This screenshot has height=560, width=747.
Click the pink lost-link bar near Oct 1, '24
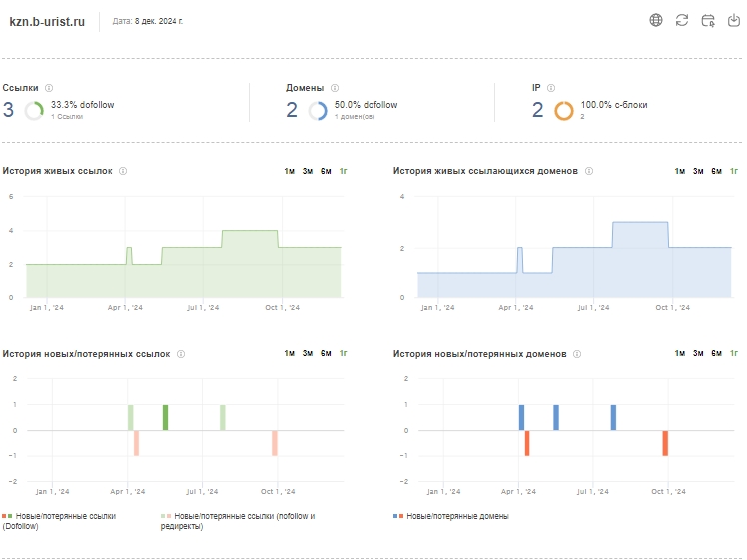point(275,443)
